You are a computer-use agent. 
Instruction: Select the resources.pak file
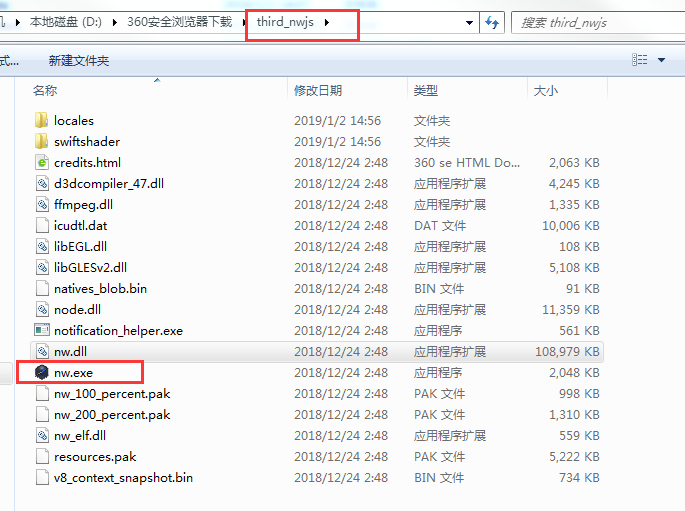(x=95, y=456)
